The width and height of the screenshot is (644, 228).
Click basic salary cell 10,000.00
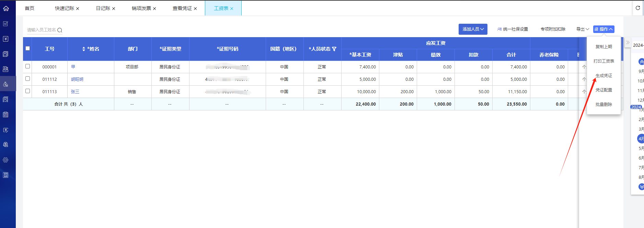pos(360,92)
